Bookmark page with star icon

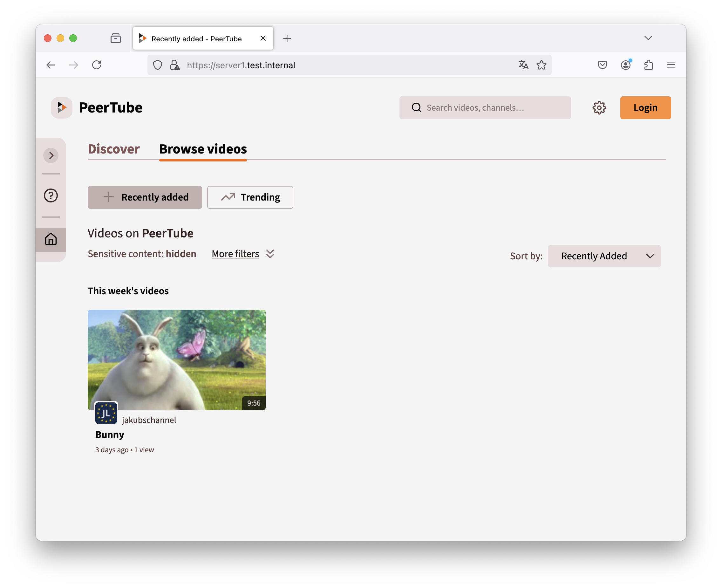(541, 65)
